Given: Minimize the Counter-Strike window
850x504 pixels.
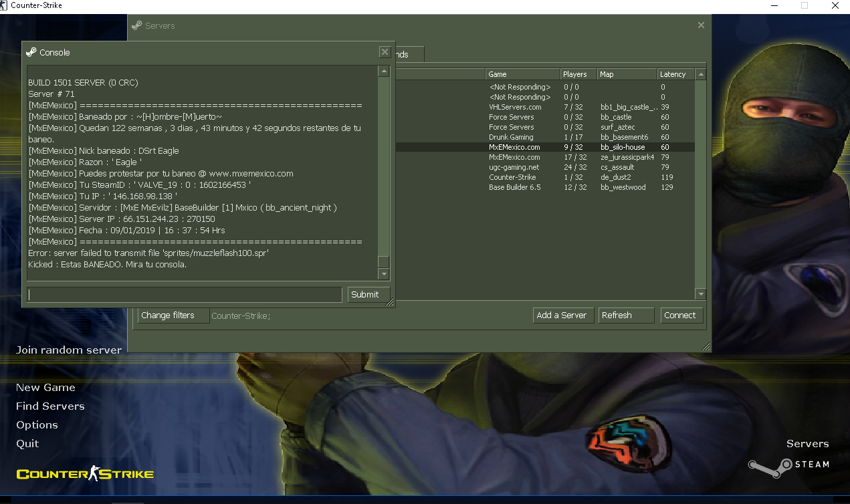Looking at the screenshot, I should click(x=773, y=5).
